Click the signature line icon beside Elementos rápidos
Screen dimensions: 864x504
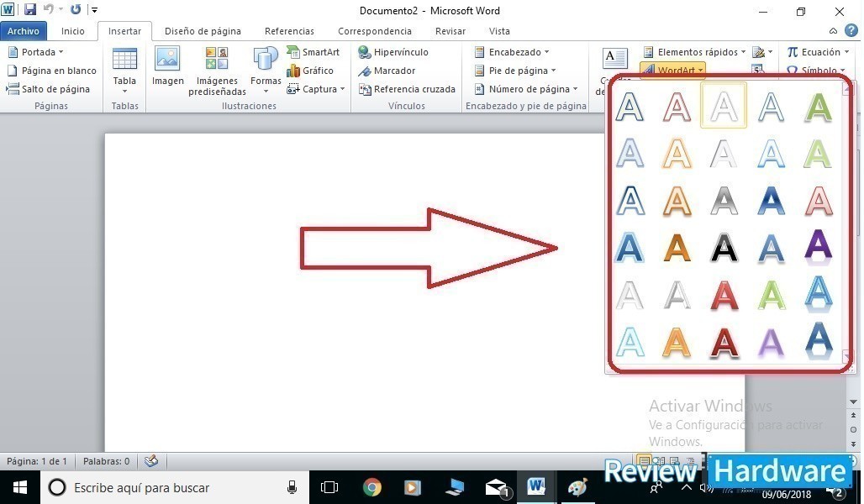point(759,52)
